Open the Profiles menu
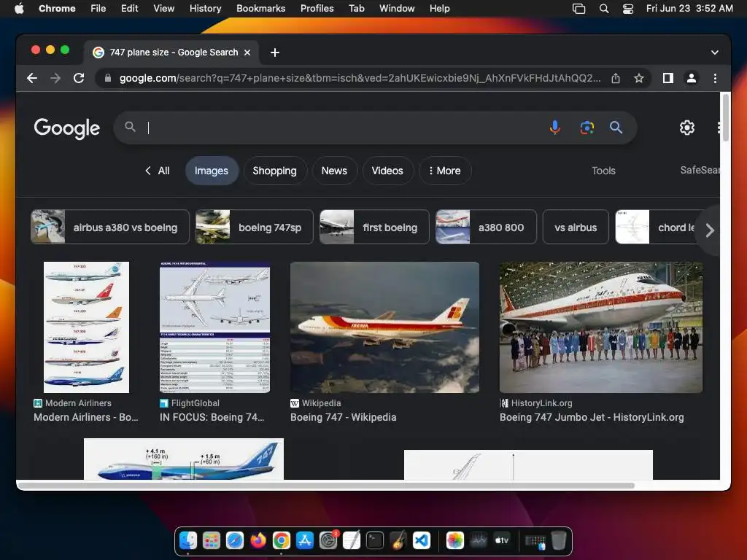Screen dimensions: 747x560 [317, 8]
